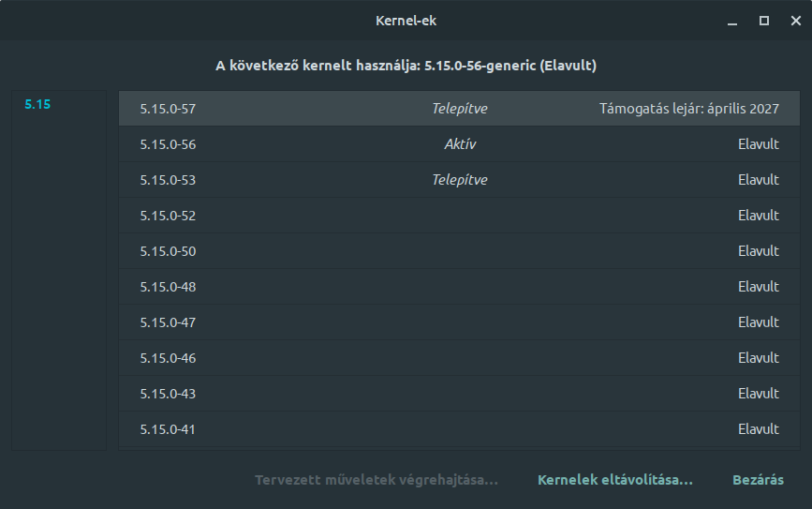The image size is (812, 509).
Task: Highlight kernel 5.15.0-46 row
Action: pyautogui.click(x=459, y=358)
